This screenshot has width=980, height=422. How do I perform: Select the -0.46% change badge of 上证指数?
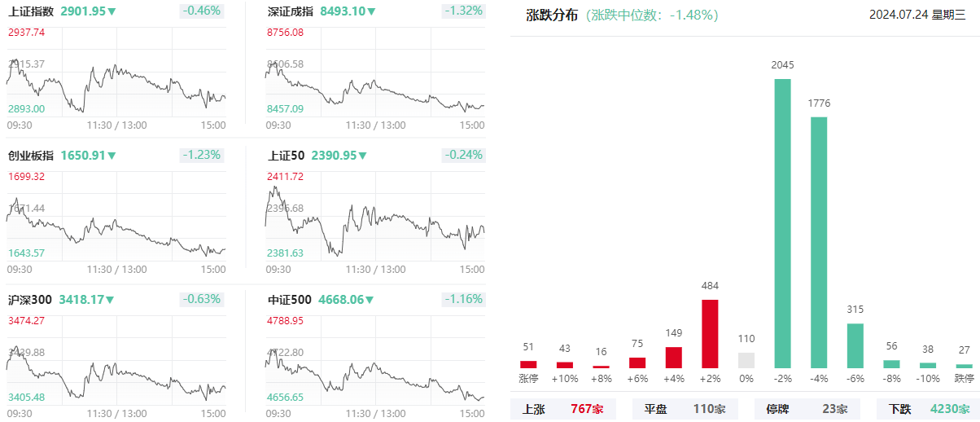(201, 11)
